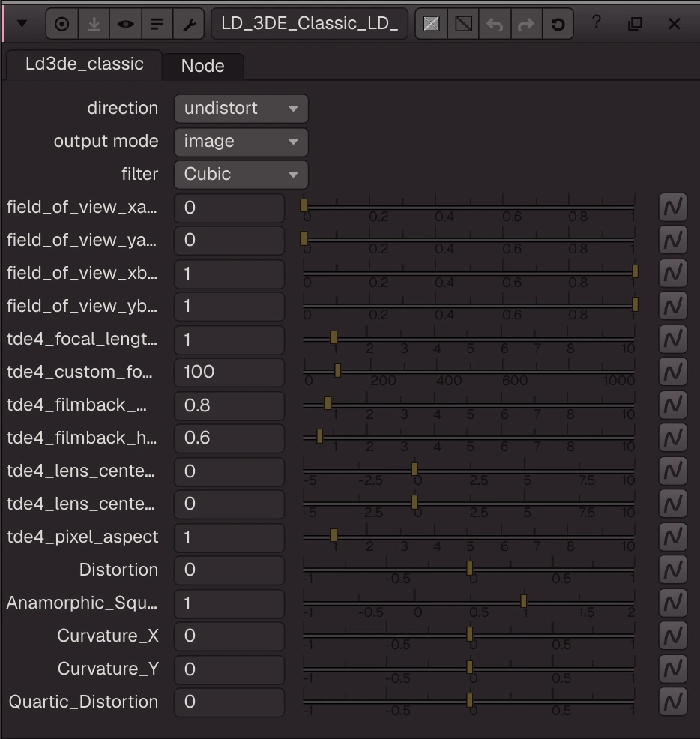
Task: Click the Curvature_X value field
Action: [x=229, y=636]
